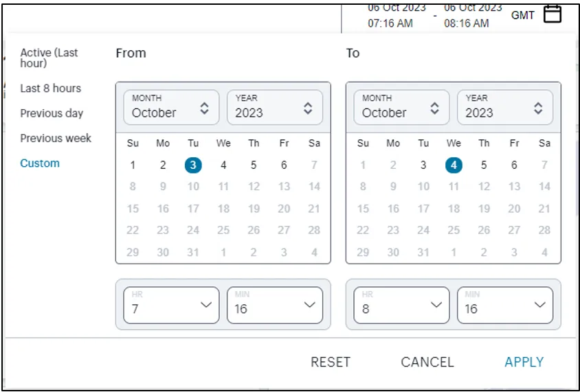
Task: Click day 25 in the To calendar
Action: click(x=454, y=230)
